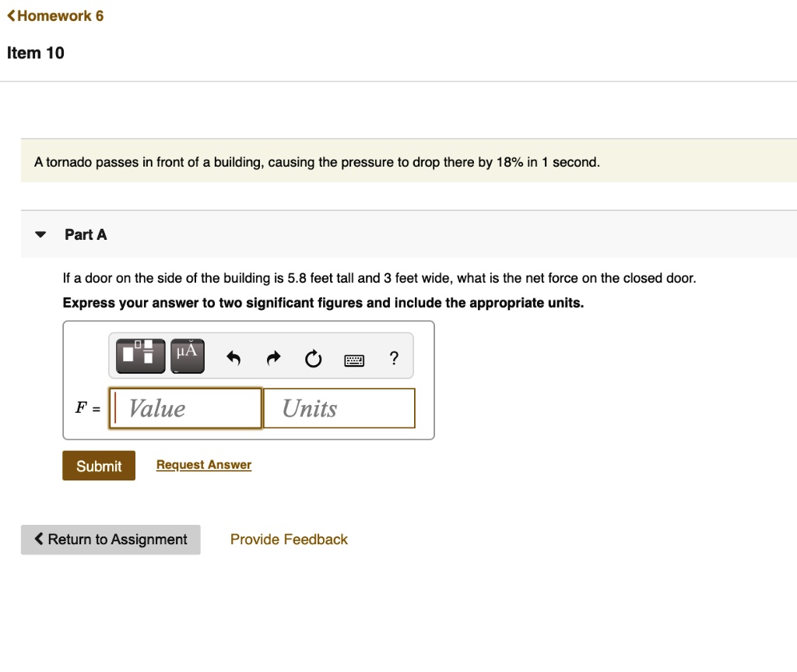Click the Units input field
The height and width of the screenshot is (672, 797).
click(x=339, y=409)
